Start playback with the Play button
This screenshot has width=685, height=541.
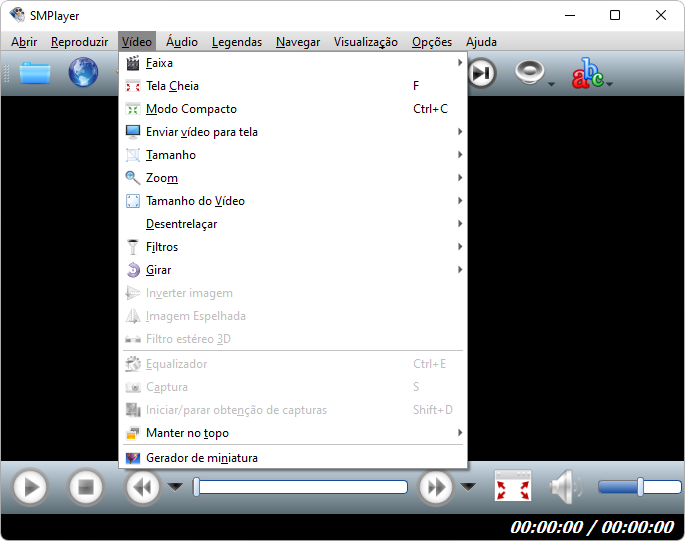click(x=30, y=487)
